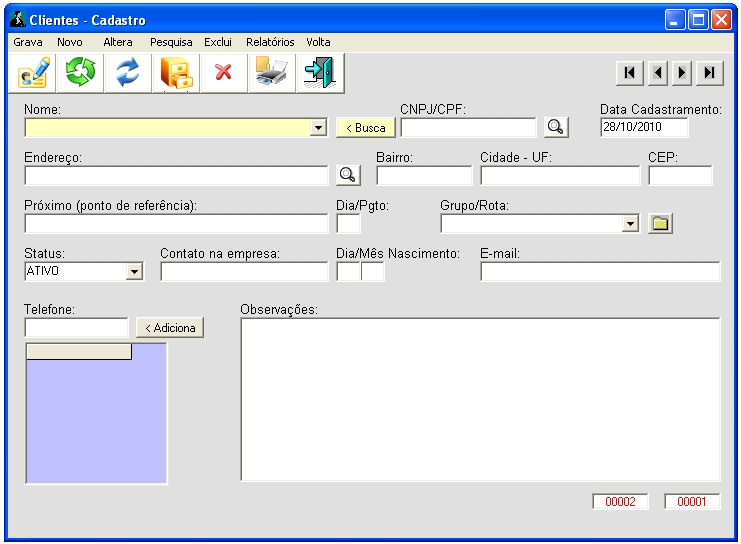The width and height of the screenshot is (741, 544).
Task: Open the Pesquisa folder toolbar icon
Action: tap(176, 73)
